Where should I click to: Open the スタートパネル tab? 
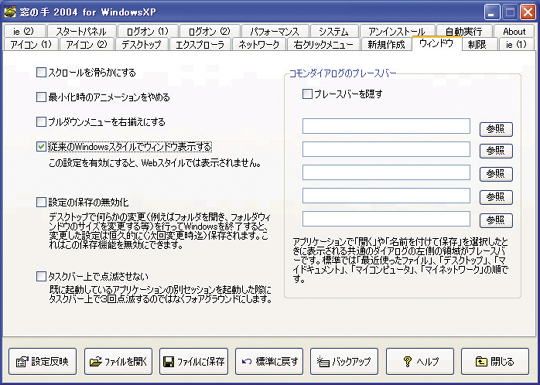click(81, 32)
